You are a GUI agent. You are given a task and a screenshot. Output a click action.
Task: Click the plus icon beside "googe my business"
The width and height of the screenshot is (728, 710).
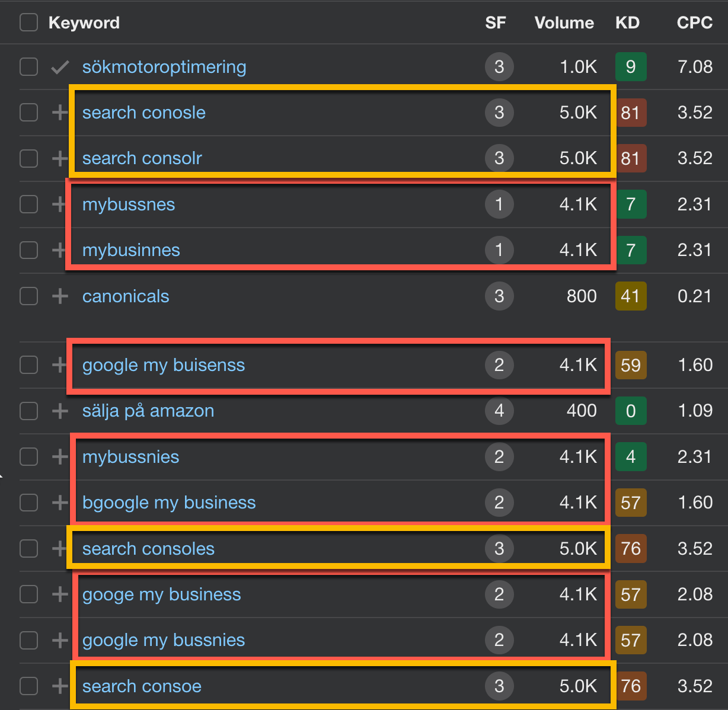[x=60, y=594]
